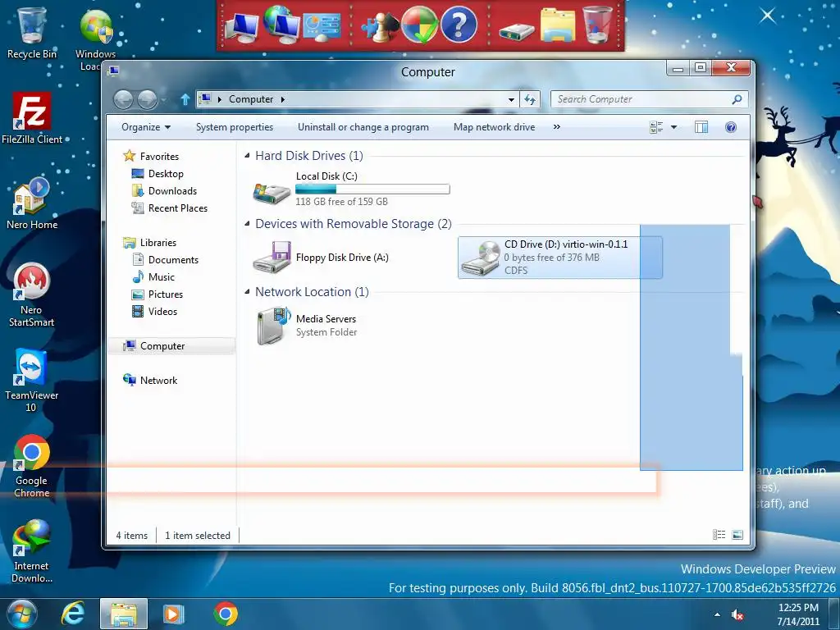Show more toolbar commands chevron

point(557,127)
